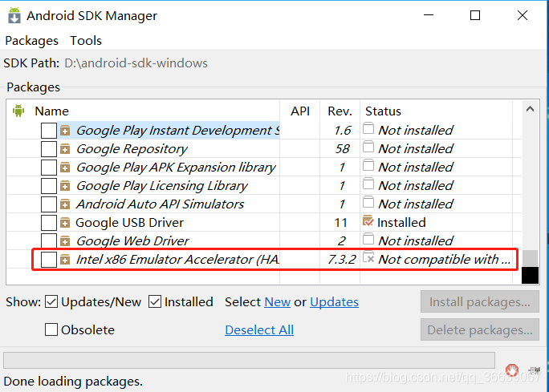Click package icon beside Google Repository
Image resolution: width=549 pixels, height=392 pixels.
pyautogui.click(x=65, y=150)
